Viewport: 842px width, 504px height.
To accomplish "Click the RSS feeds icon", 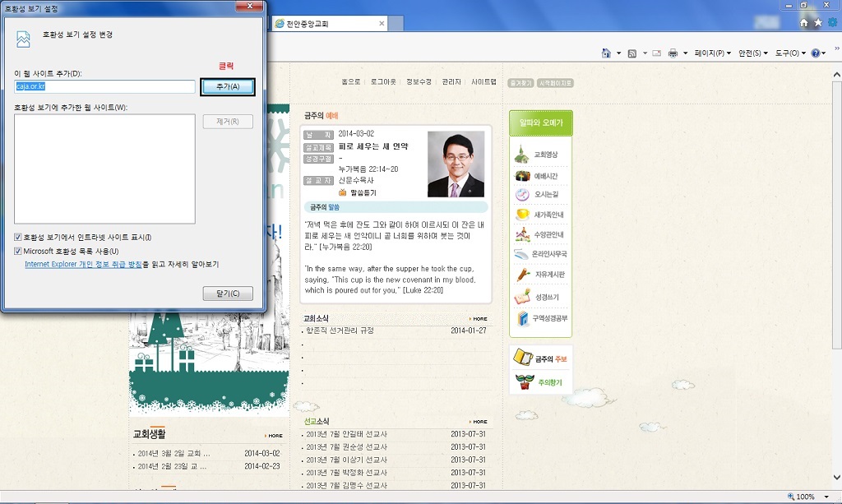I will pos(632,53).
